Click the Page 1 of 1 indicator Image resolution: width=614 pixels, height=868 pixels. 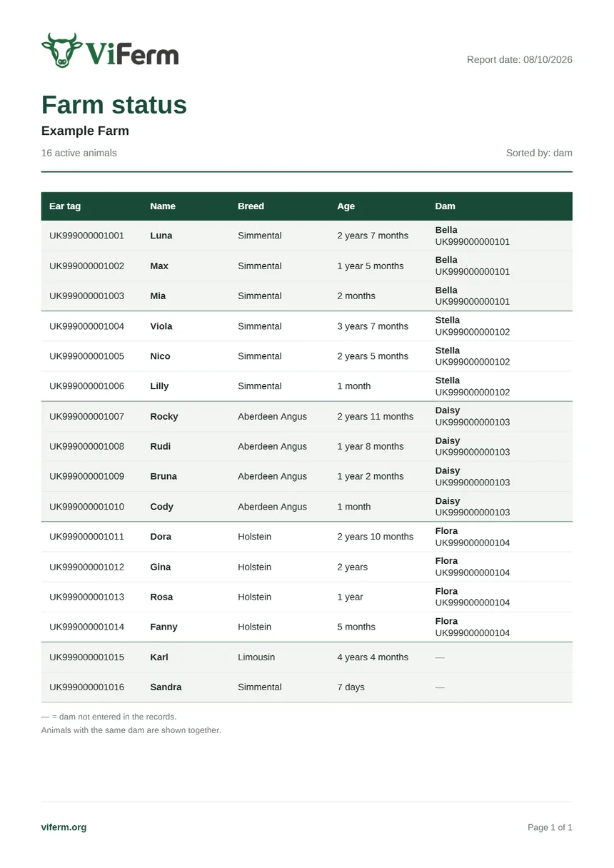coord(550,827)
